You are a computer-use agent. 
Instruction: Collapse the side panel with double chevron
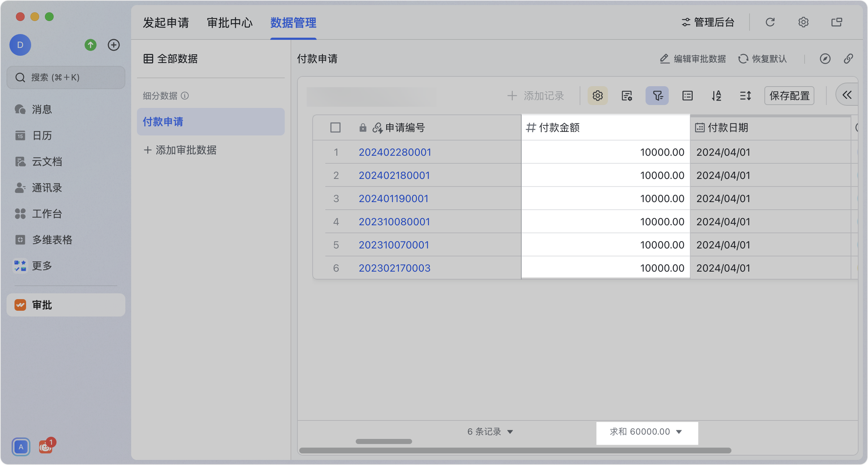[847, 95]
